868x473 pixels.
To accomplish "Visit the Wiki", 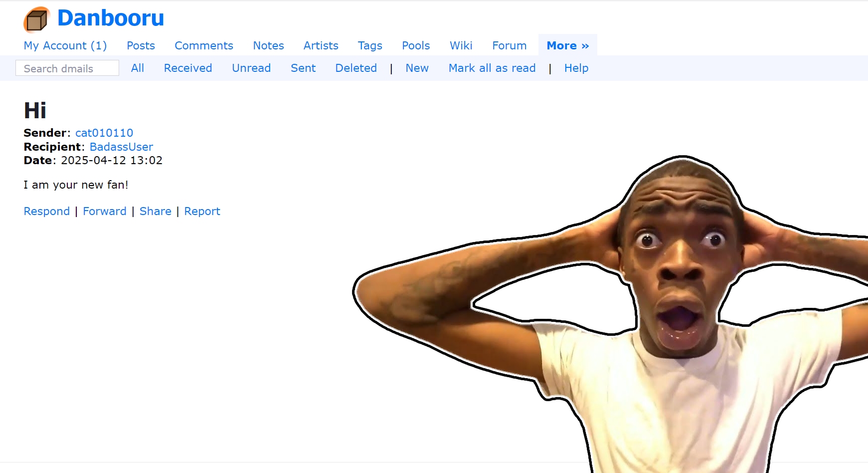I will pyautogui.click(x=461, y=45).
